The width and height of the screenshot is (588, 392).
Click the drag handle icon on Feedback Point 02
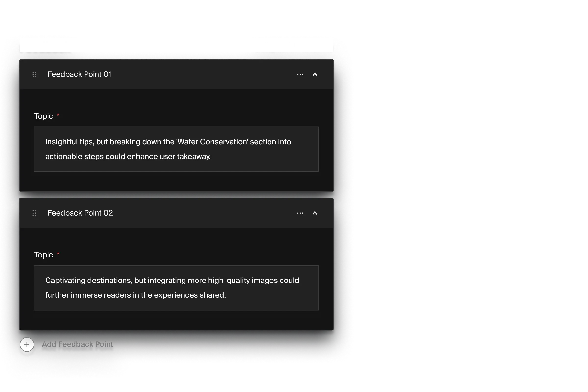(34, 213)
